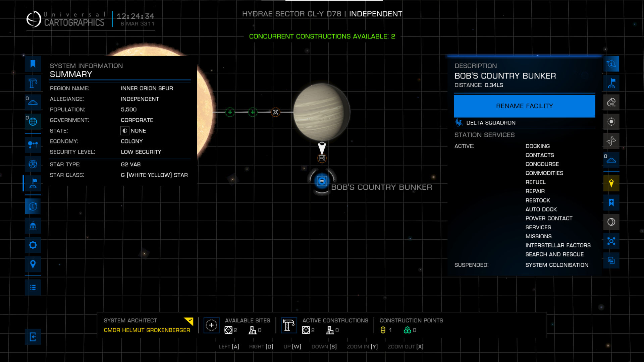Open the government building icon
This screenshot has width=644, height=362.
[x=33, y=226]
